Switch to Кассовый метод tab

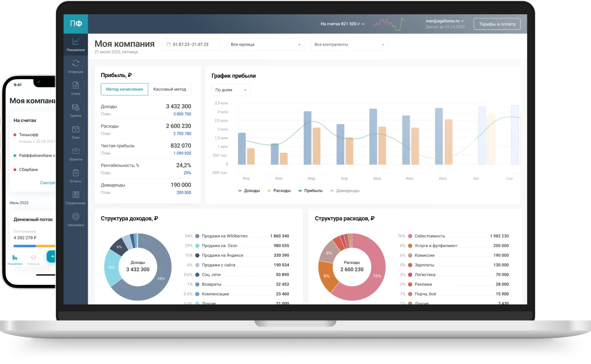[169, 89]
